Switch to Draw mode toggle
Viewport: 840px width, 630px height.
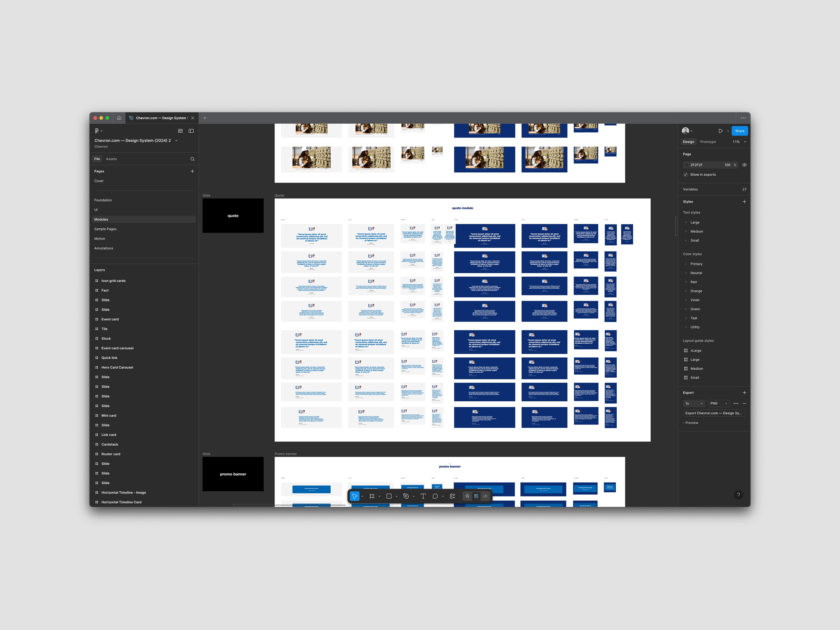[467, 496]
